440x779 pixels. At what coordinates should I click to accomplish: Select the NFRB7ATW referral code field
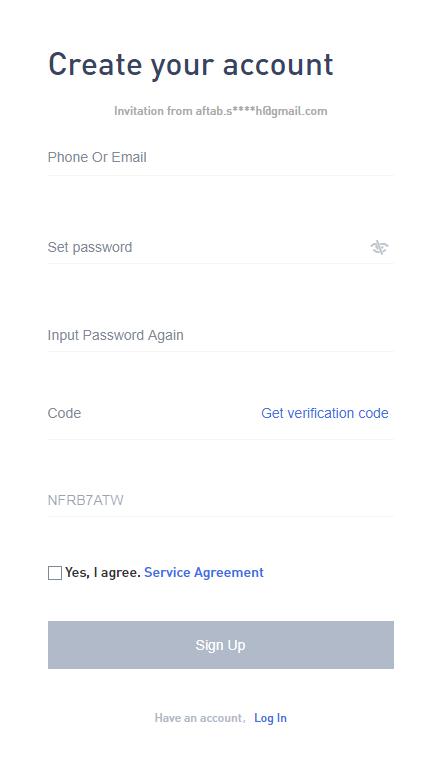(220, 500)
